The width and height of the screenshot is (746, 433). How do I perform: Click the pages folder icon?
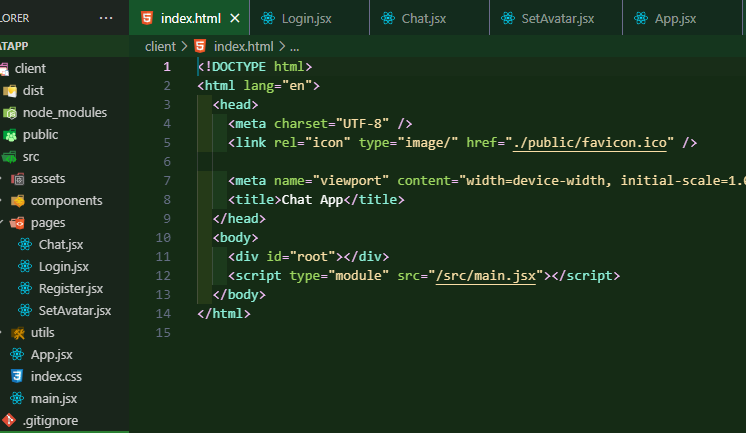(x=17, y=222)
